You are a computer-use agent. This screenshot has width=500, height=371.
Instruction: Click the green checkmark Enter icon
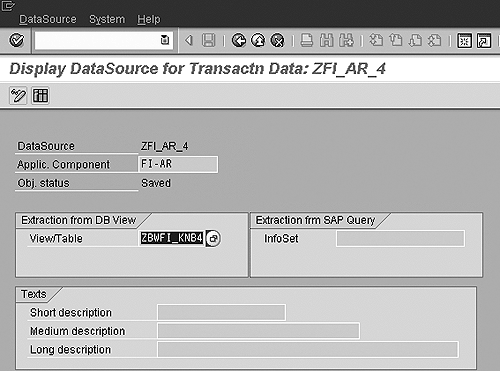pos(17,40)
